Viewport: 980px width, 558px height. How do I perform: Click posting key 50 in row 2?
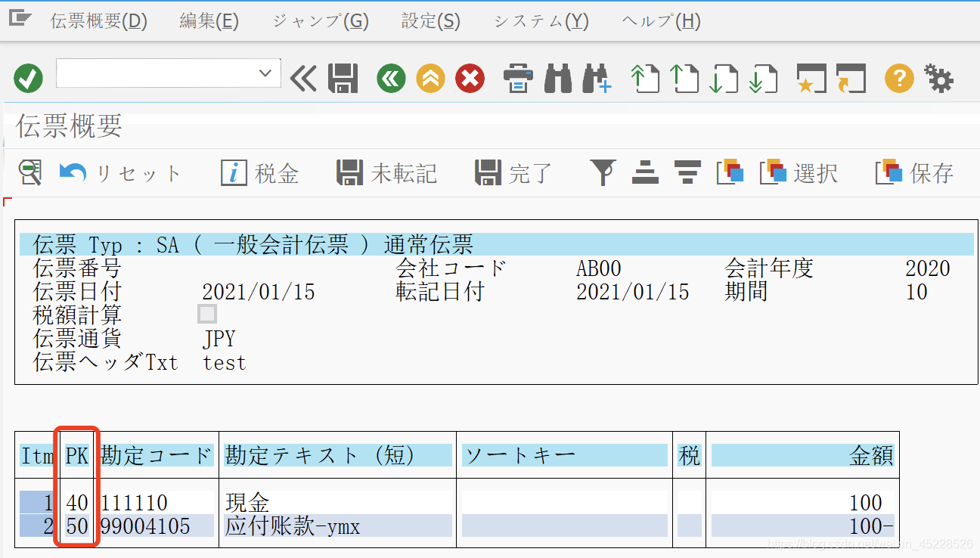click(77, 526)
